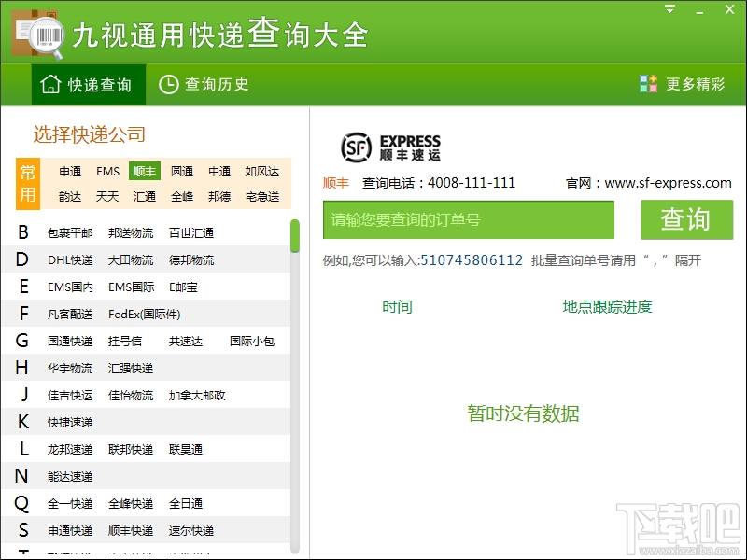The height and width of the screenshot is (560, 747).
Task: Choose 佳吉快运 in row J
Action: (x=70, y=395)
